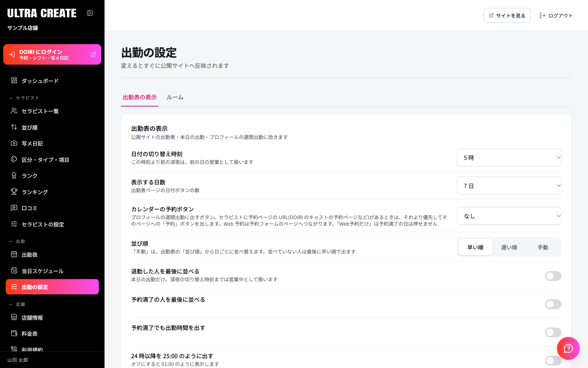Viewport: 588px width, 368px height.
Task: Open the 料金表 wallet icon
Action: point(14,333)
